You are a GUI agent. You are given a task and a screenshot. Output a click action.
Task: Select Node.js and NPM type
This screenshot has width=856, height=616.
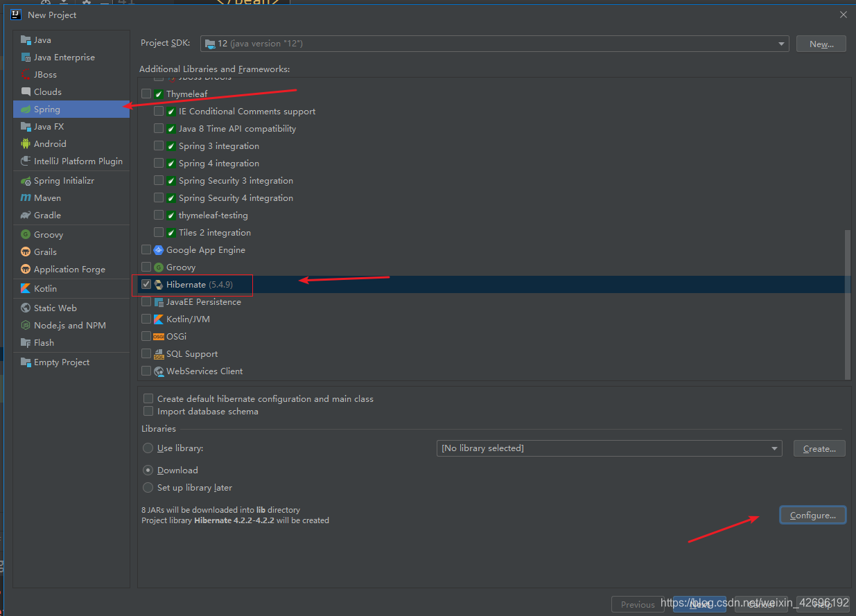tap(71, 326)
